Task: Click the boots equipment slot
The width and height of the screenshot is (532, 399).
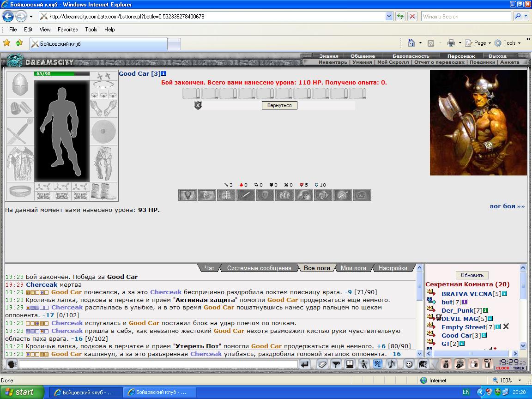Action: pos(103,191)
